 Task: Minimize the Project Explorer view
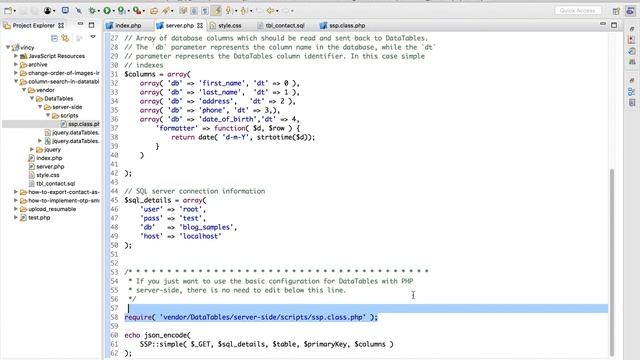coord(80,24)
